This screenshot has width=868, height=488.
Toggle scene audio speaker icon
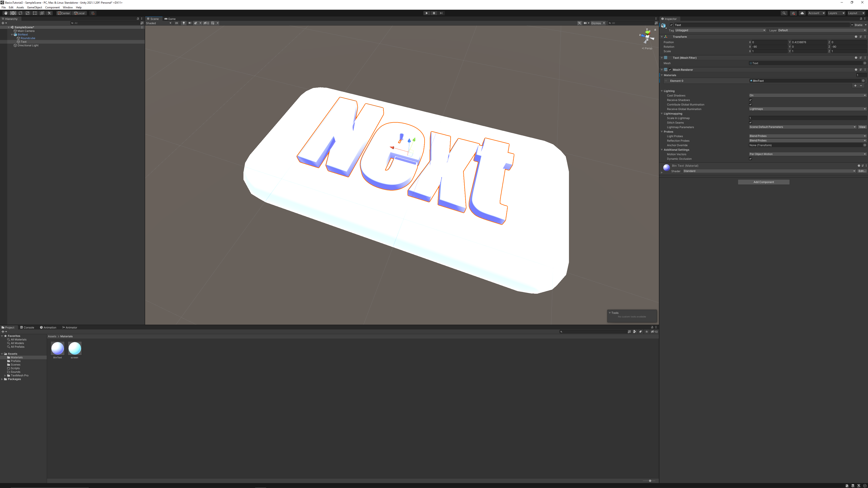pyautogui.click(x=190, y=23)
